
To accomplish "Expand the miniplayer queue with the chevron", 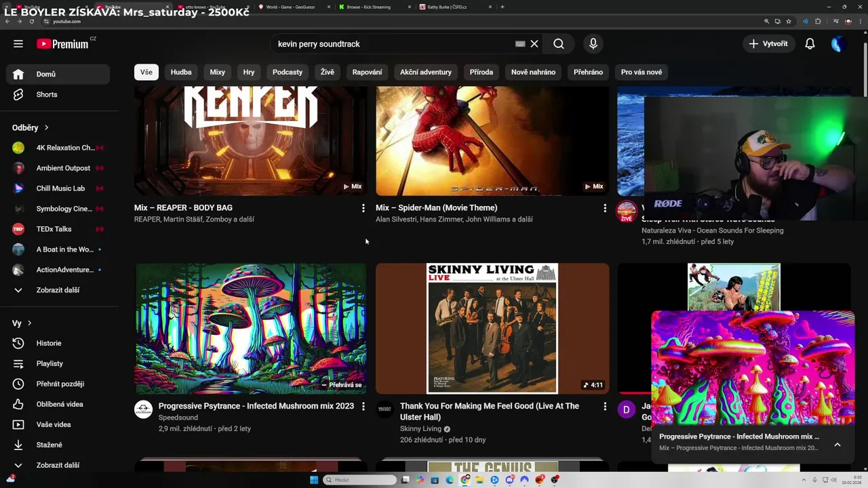I will click(837, 445).
